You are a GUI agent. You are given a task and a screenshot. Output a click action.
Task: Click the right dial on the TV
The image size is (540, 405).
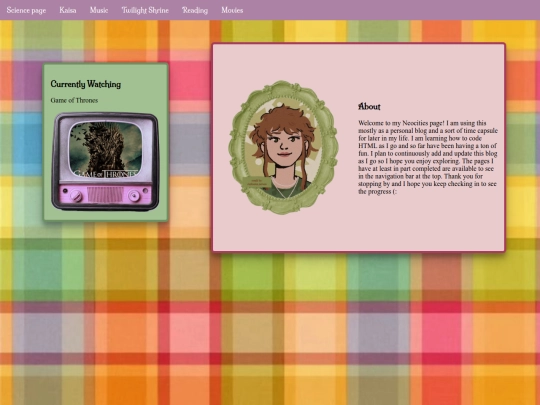click(x=134, y=196)
